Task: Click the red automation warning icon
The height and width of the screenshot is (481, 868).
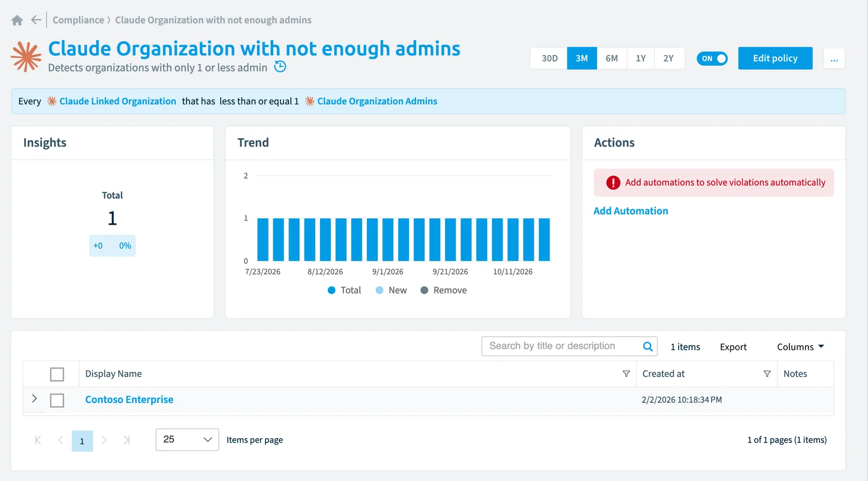Action: [x=613, y=182]
